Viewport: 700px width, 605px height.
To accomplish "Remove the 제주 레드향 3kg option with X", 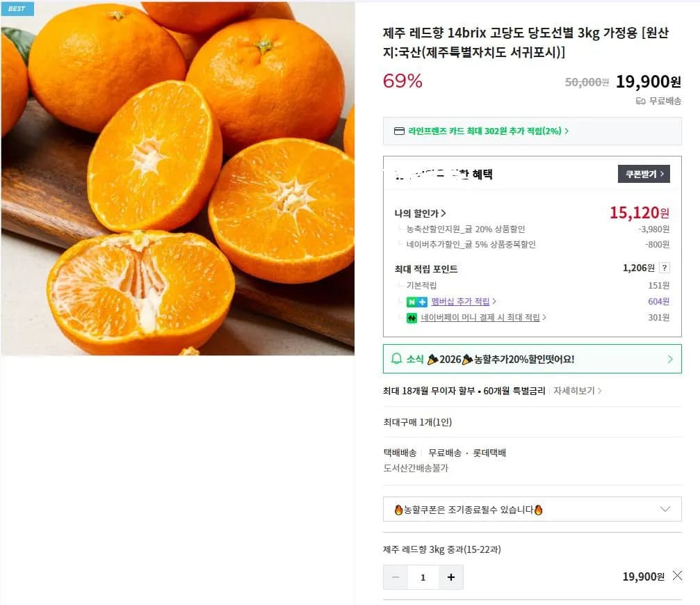I will [677, 576].
